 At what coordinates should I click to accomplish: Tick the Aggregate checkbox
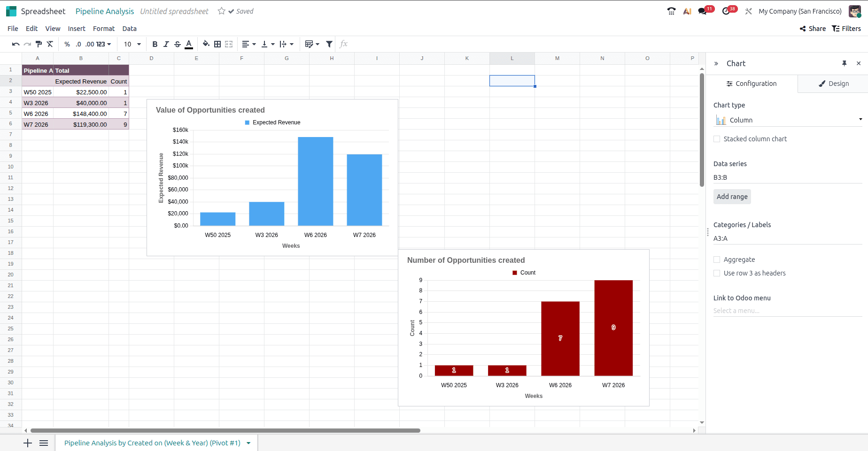tap(717, 260)
